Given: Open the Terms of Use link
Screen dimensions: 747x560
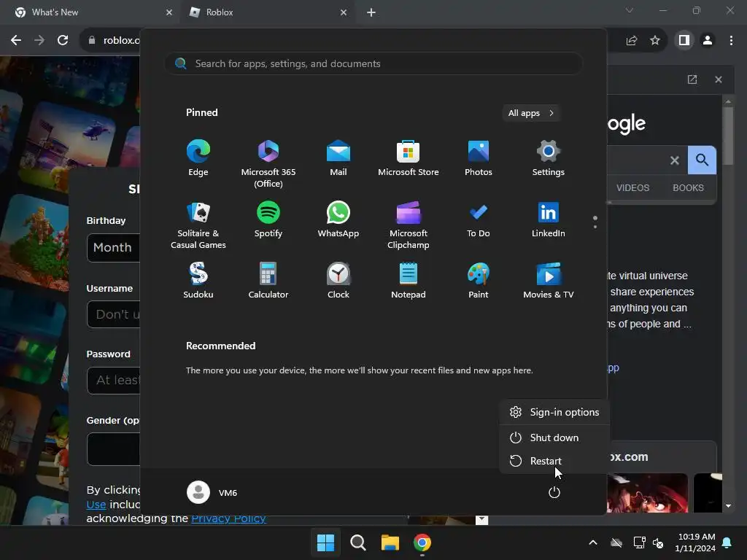Looking at the screenshot, I should 96,505.
